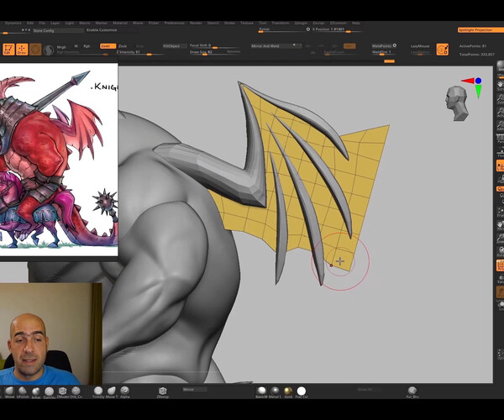
Task: Toggle the Dynamic draw size option
Action: click(234, 51)
